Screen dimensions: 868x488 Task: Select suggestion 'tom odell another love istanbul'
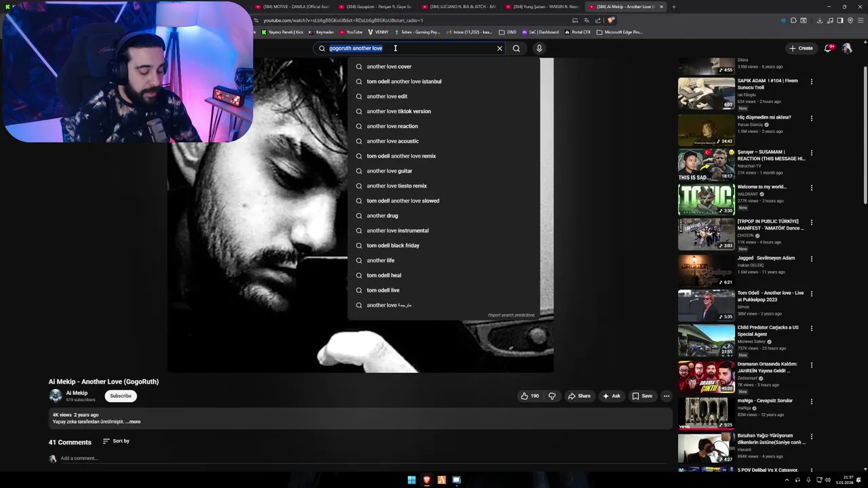pyautogui.click(x=443, y=81)
